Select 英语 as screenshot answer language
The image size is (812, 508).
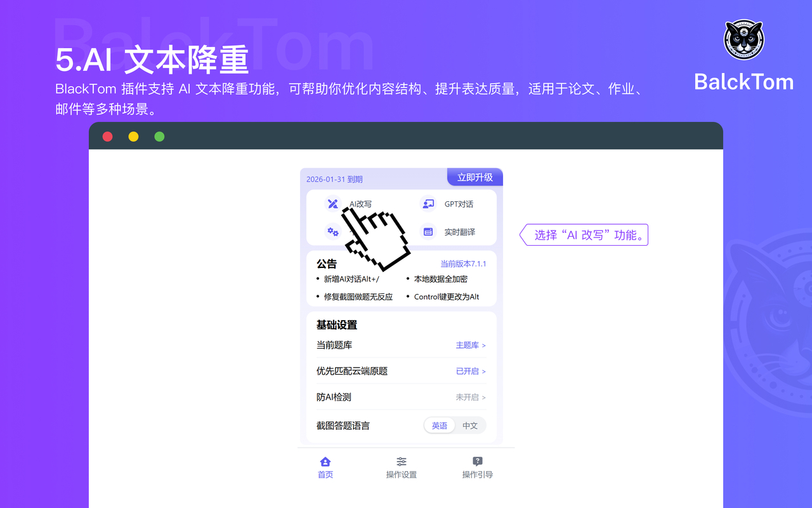[x=440, y=425]
